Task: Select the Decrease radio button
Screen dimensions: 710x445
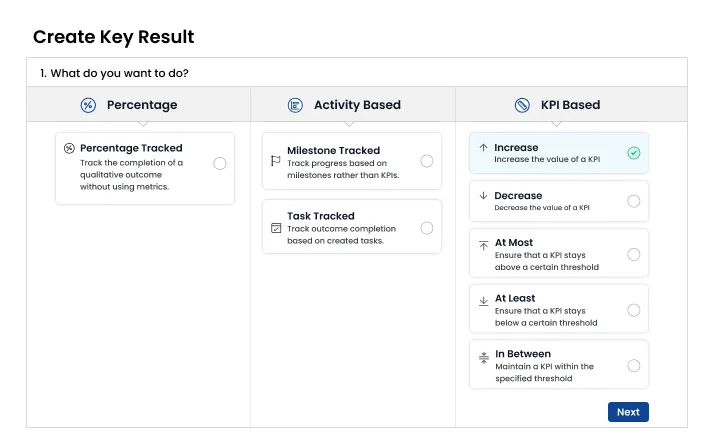Action: [634, 201]
